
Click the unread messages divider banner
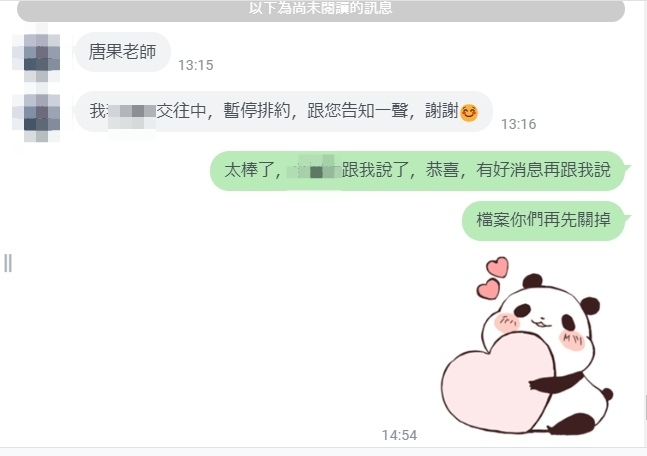point(321,10)
